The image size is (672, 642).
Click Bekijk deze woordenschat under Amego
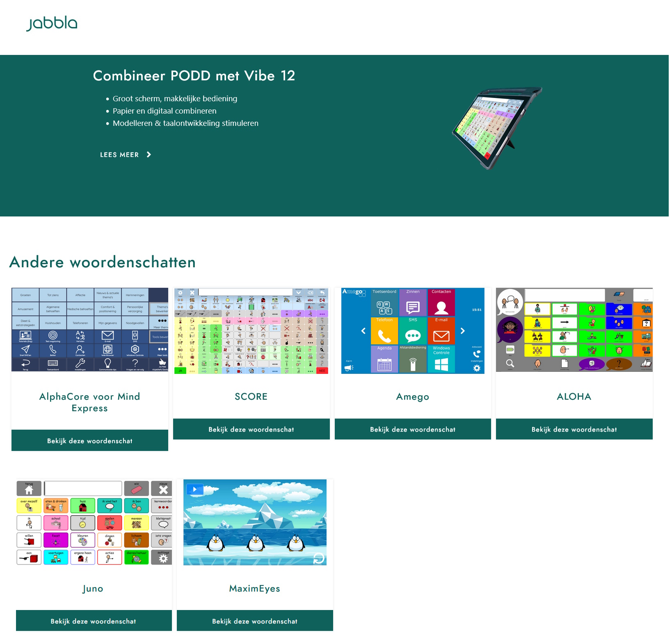(413, 429)
